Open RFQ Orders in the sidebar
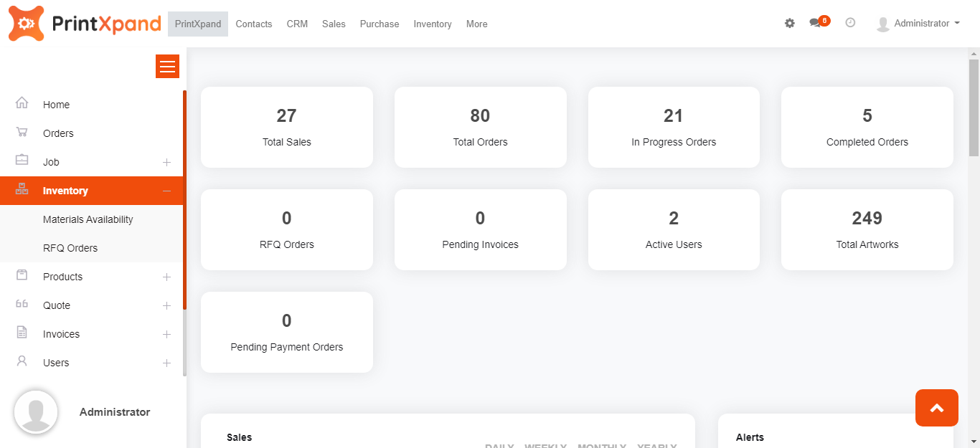The height and width of the screenshot is (448, 980). (70, 248)
